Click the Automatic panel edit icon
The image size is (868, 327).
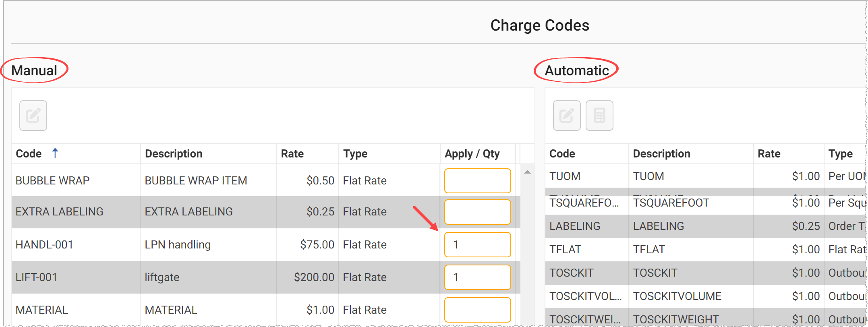coord(567,116)
